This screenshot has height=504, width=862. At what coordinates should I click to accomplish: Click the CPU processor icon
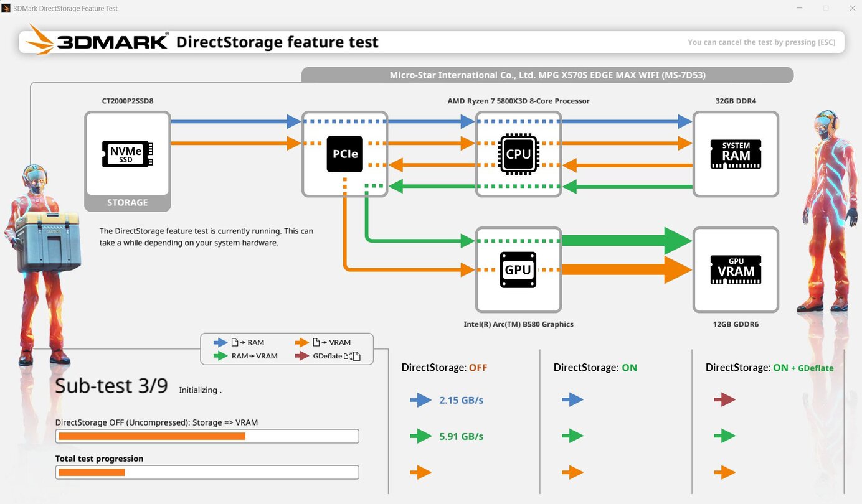point(518,154)
